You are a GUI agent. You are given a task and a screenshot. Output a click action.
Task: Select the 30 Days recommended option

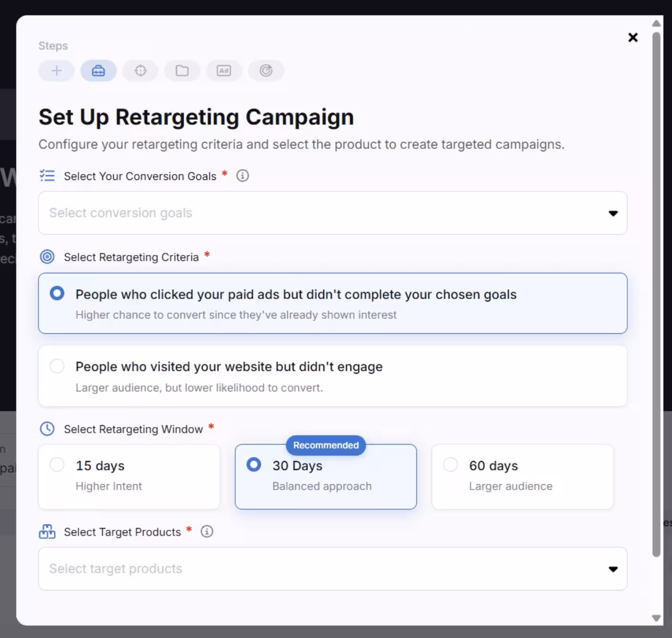tap(326, 477)
